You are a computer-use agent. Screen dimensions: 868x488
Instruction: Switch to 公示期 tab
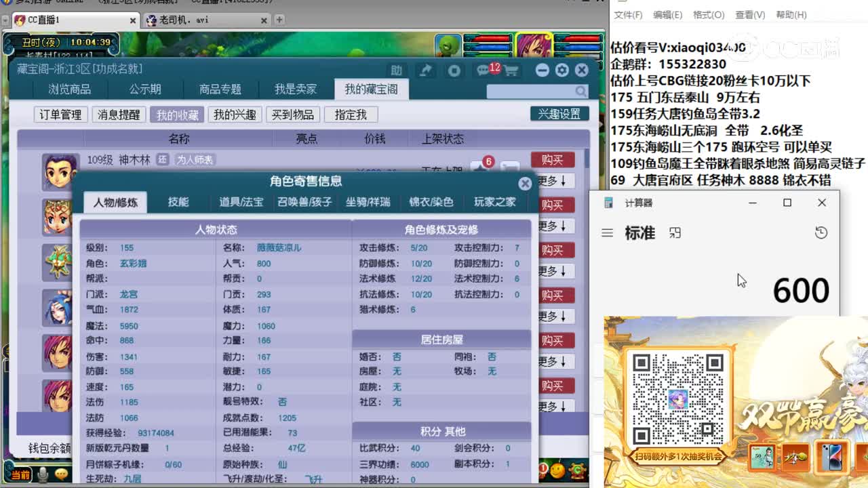145,89
